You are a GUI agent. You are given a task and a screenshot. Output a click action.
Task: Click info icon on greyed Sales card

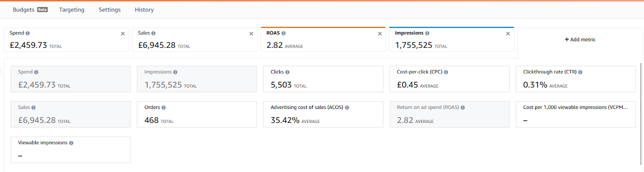point(33,108)
